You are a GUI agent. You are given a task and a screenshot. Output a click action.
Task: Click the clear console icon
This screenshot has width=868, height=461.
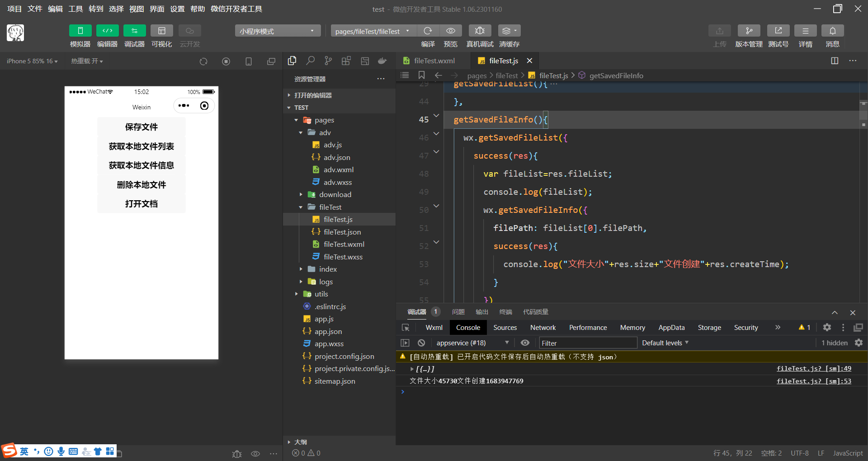[421, 343]
